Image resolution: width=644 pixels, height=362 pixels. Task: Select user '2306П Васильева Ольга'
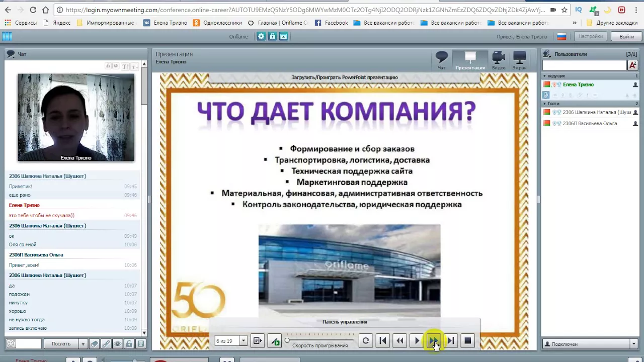click(590, 123)
